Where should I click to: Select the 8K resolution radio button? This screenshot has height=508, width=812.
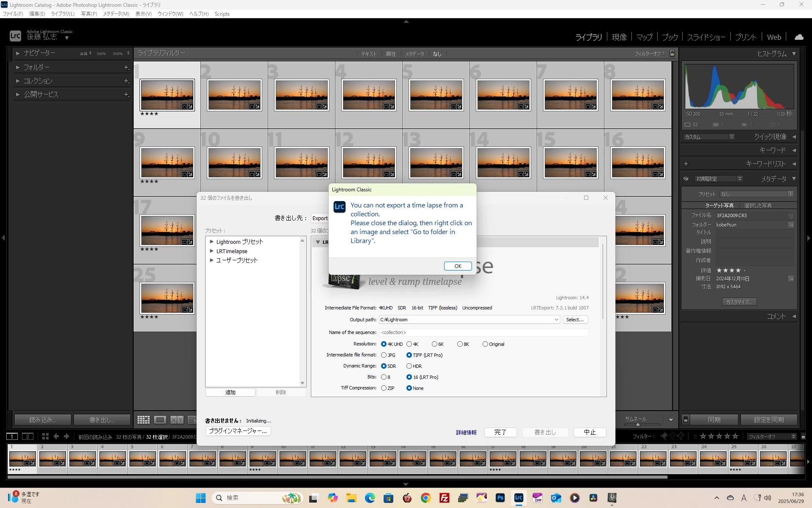pyautogui.click(x=460, y=344)
